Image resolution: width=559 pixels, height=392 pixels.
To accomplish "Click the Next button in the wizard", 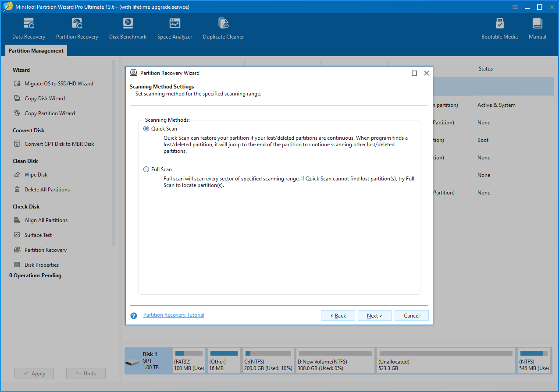I will point(374,315).
